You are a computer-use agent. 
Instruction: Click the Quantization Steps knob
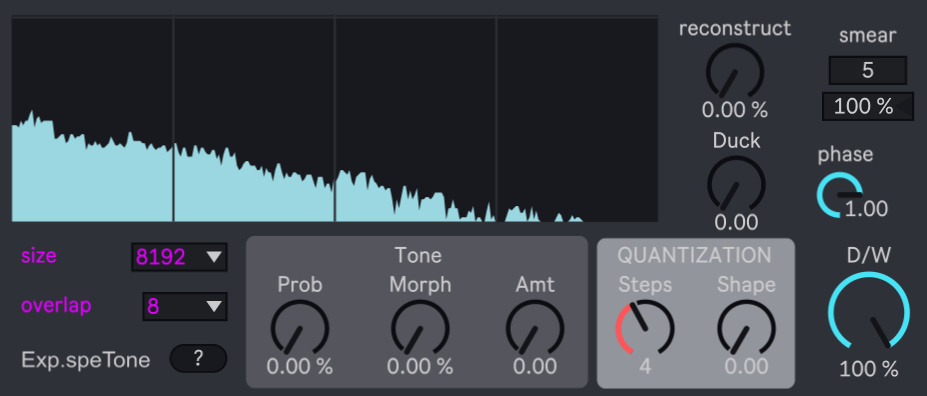point(645,328)
